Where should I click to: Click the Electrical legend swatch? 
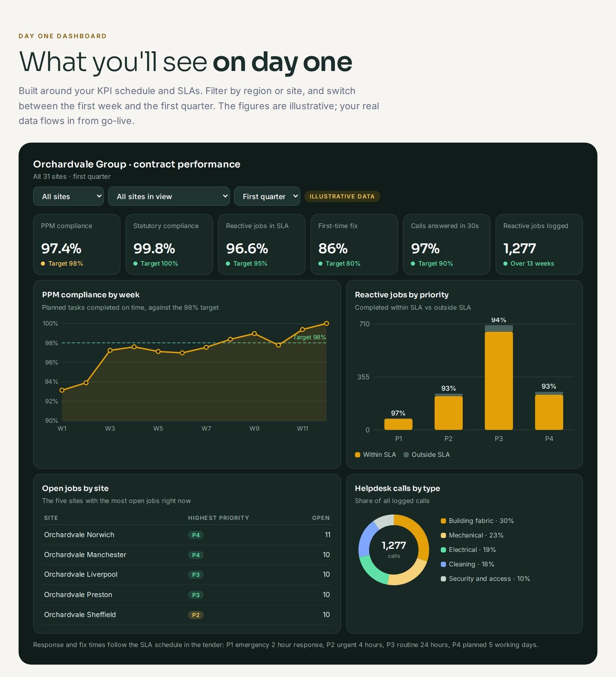pos(444,550)
